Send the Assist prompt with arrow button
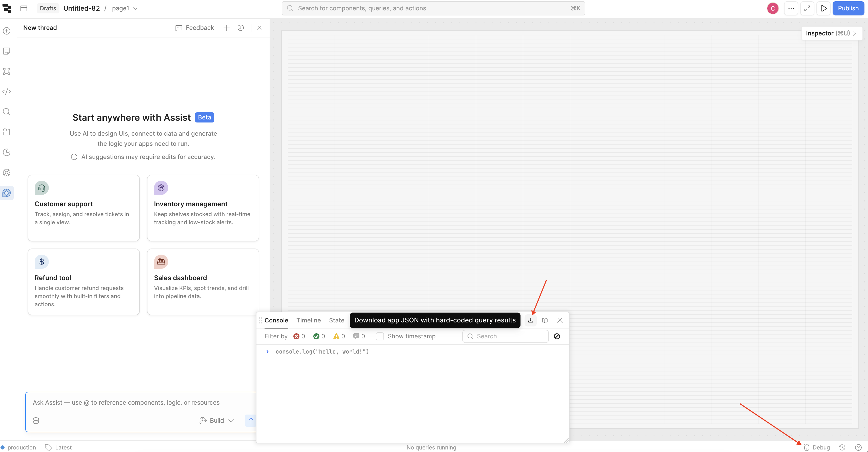 250,421
